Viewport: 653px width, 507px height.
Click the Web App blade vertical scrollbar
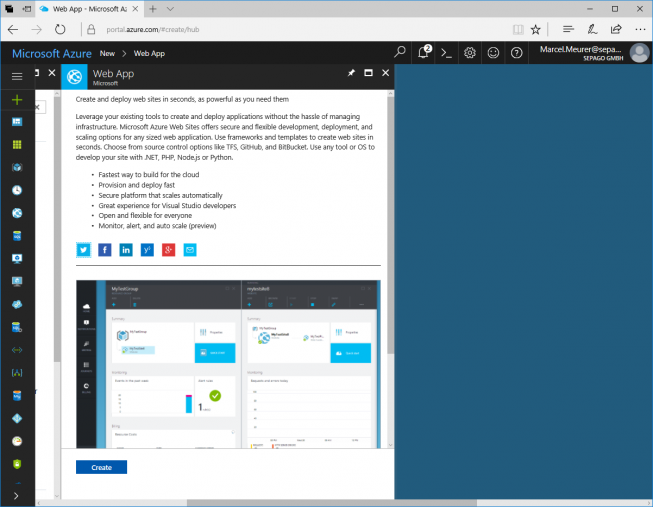tap(390, 225)
